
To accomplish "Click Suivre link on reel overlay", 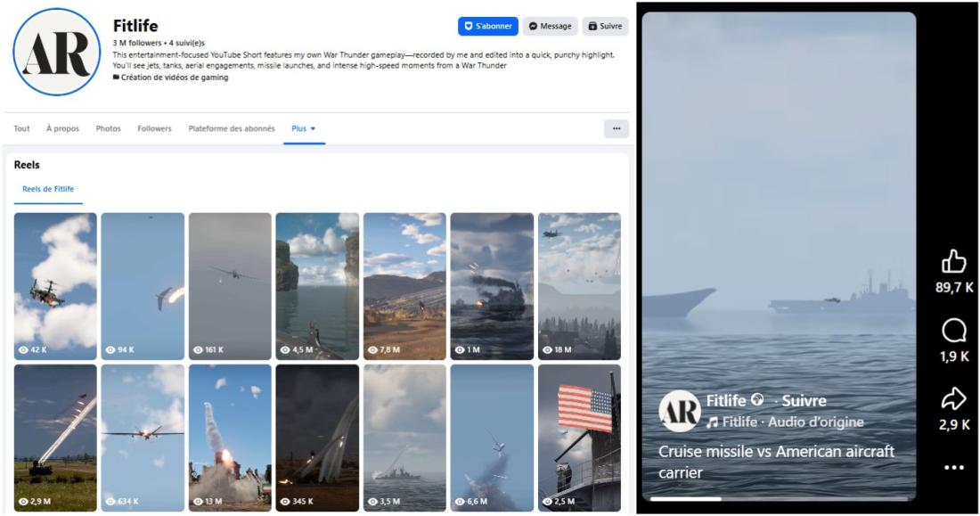I will [x=804, y=401].
